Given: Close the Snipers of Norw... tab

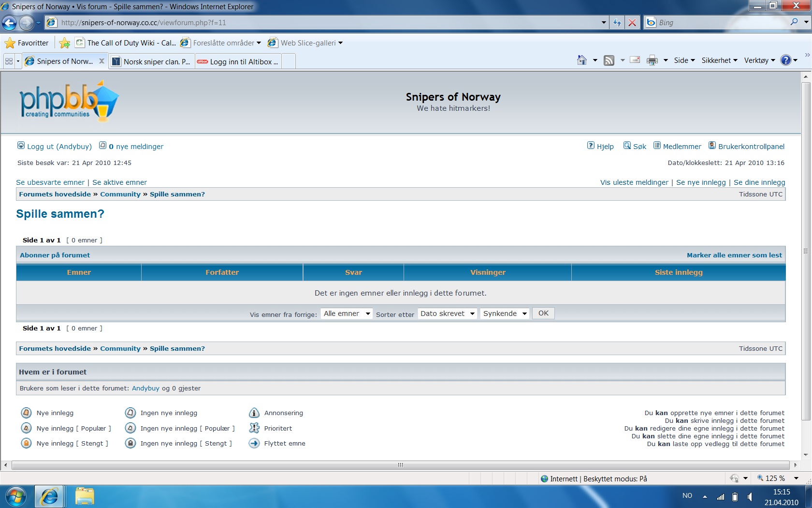Looking at the screenshot, I should tap(101, 61).
